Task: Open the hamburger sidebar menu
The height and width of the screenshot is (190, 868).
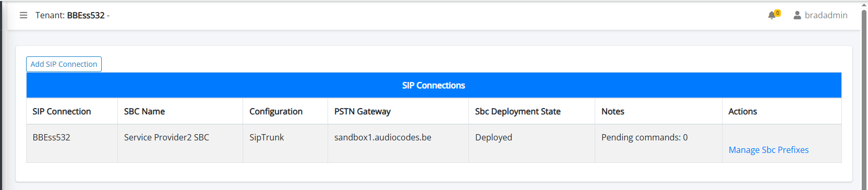Action: [23, 16]
